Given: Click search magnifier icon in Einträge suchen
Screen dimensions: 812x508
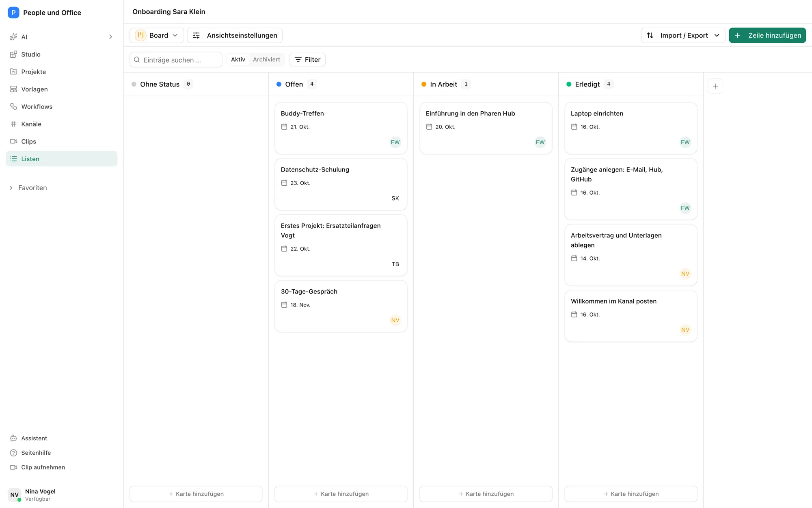Looking at the screenshot, I should (x=137, y=60).
